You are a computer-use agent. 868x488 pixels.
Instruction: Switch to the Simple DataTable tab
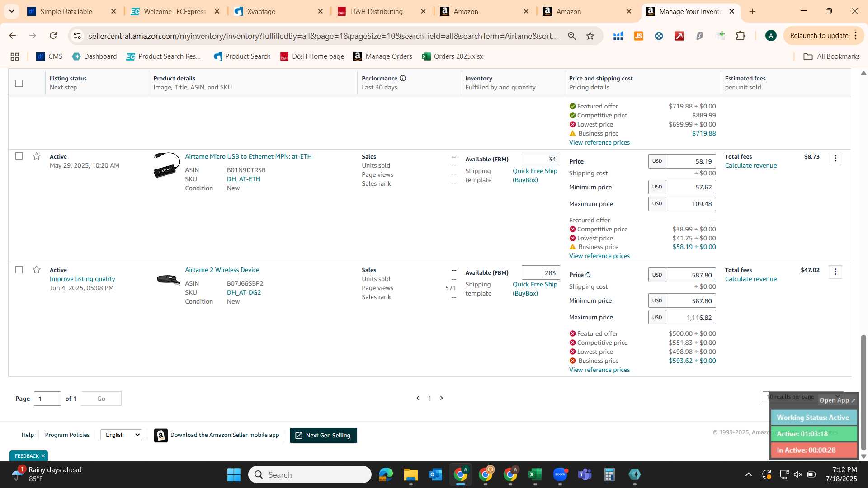coord(66,12)
